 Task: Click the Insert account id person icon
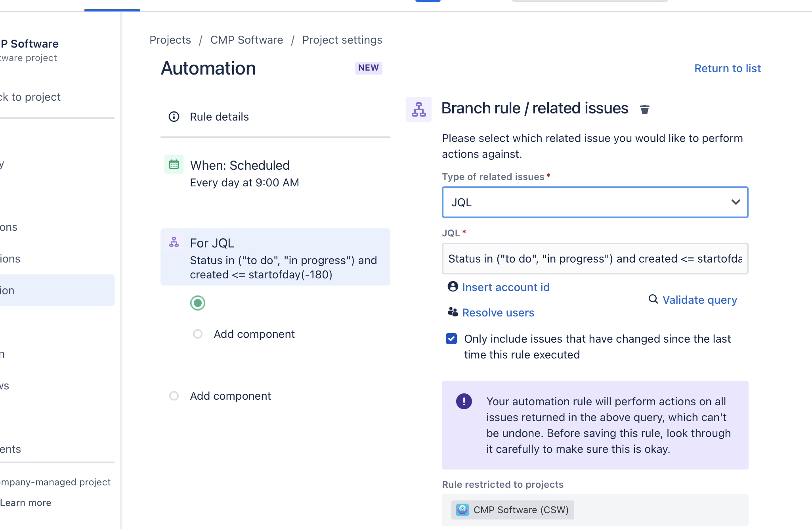453,286
